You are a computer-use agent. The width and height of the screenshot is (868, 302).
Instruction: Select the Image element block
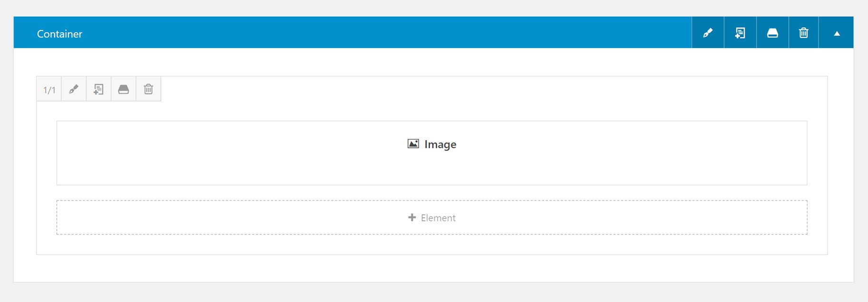click(x=432, y=153)
